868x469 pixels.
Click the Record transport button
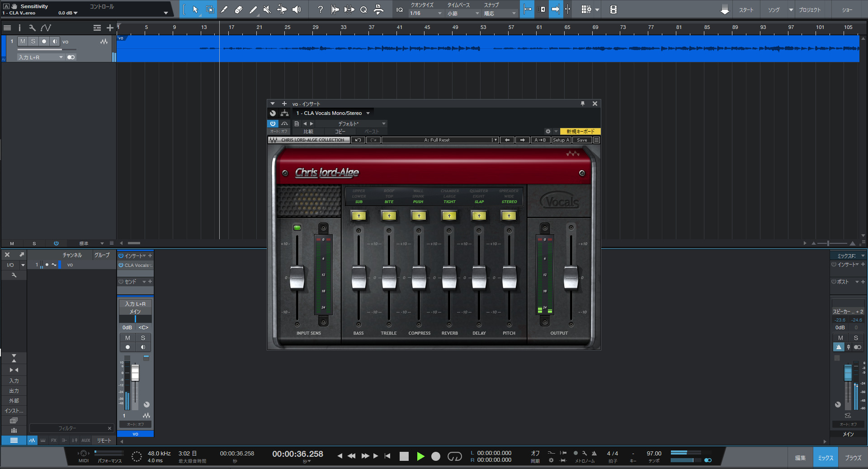tap(436, 456)
